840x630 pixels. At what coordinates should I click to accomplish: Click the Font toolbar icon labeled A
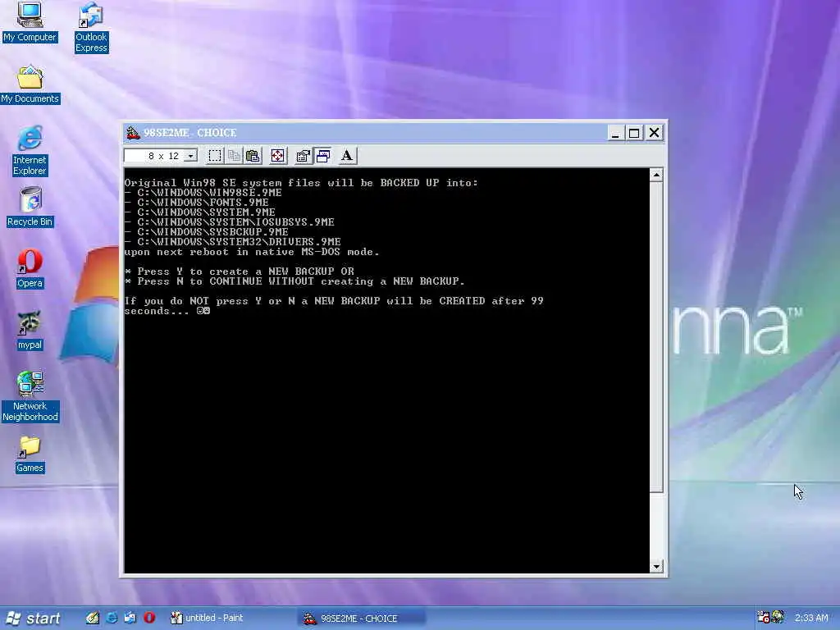(347, 156)
